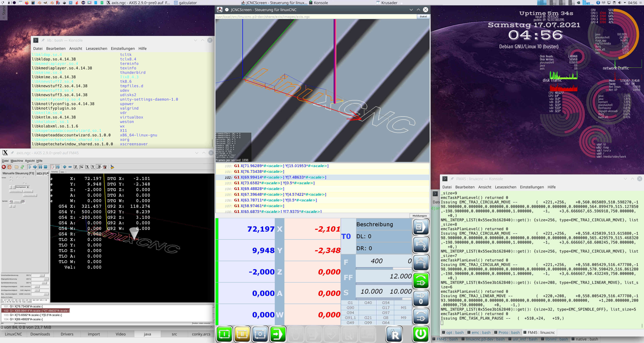Open Durchgehend jog increment dropdown
The width and height of the screenshot is (644, 343).
pyautogui.click(x=28, y=187)
